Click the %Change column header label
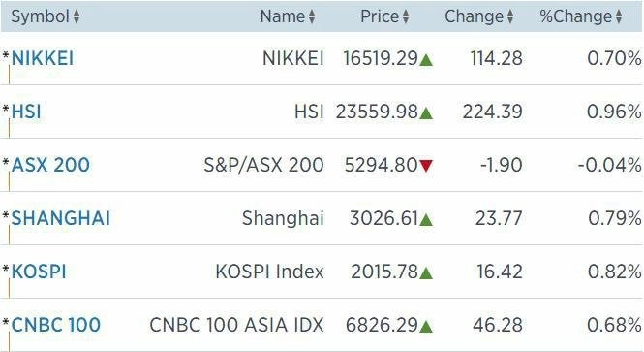Screen dimensions: 644x352 576,16
